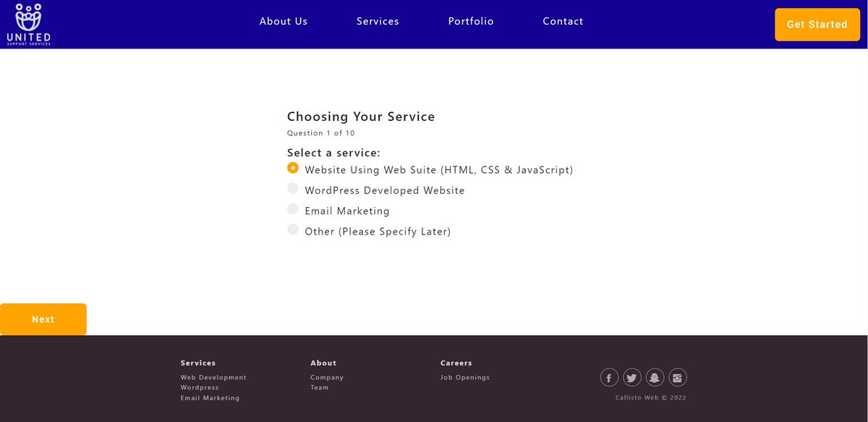Click the footer 'About' heading
The height and width of the screenshot is (422, 868).
point(323,363)
